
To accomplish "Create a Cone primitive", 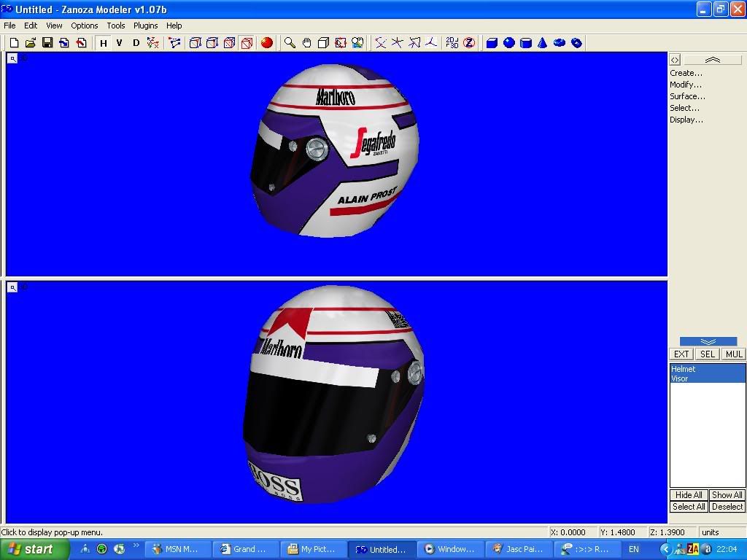I will click(543, 43).
